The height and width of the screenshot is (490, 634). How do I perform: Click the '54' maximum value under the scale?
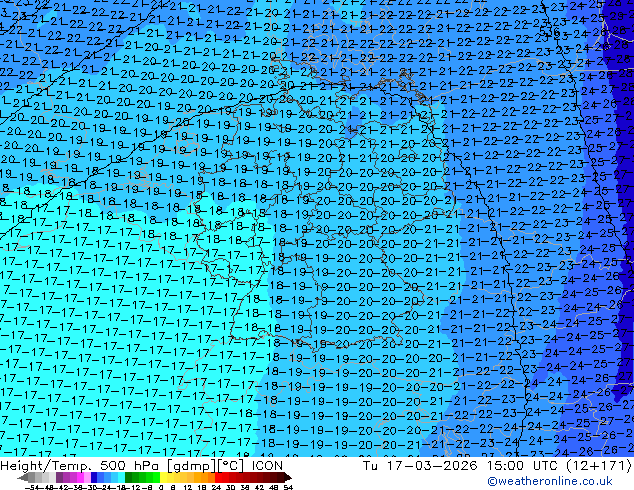pyautogui.click(x=288, y=487)
